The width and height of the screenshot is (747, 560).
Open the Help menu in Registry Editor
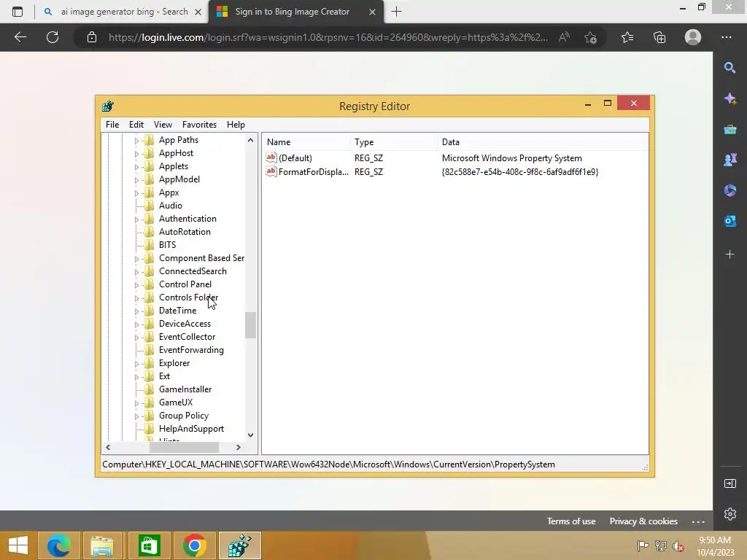236,124
